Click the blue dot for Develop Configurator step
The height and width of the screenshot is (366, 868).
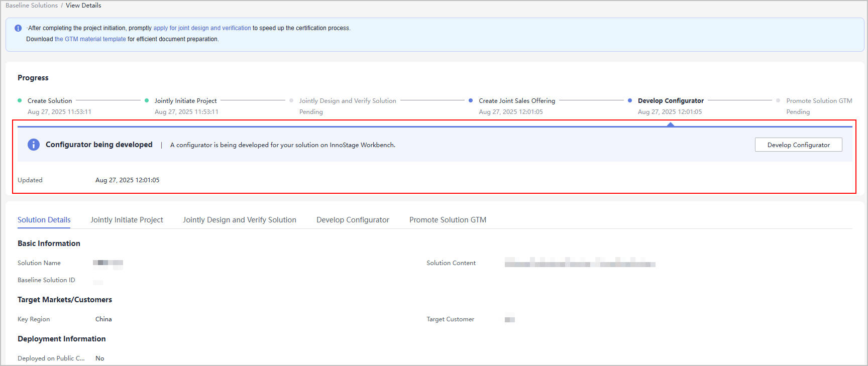tap(630, 100)
